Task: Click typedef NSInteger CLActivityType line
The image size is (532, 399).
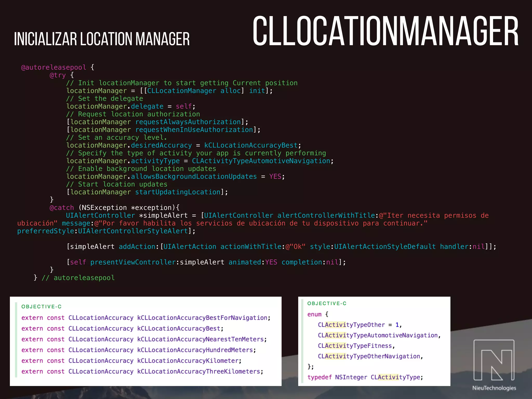Action: (x=365, y=377)
